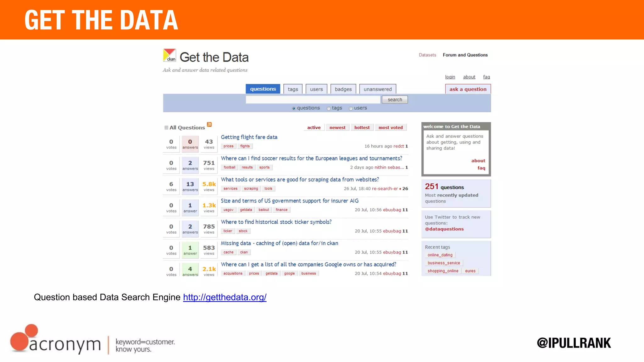Click the results tag
The height and width of the screenshot is (362, 644).
[247, 167]
